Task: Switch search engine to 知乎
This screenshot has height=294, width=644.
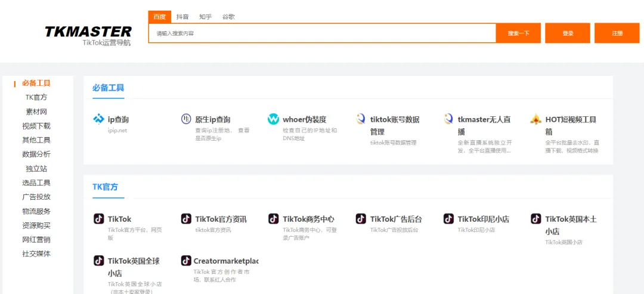Action: click(205, 17)
